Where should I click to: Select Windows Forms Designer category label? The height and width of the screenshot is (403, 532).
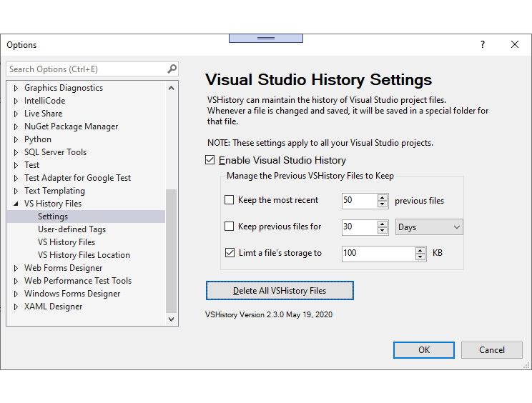(72, 294)
